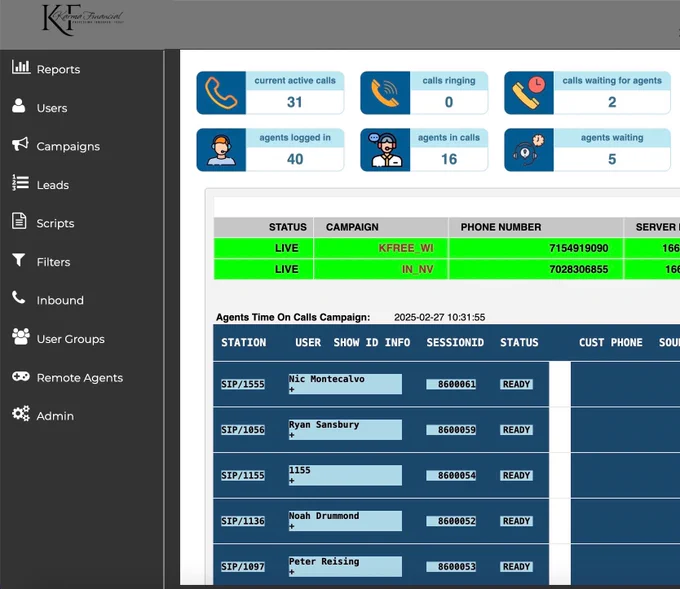Click station SIP/1555

click(x=243, y=384)
